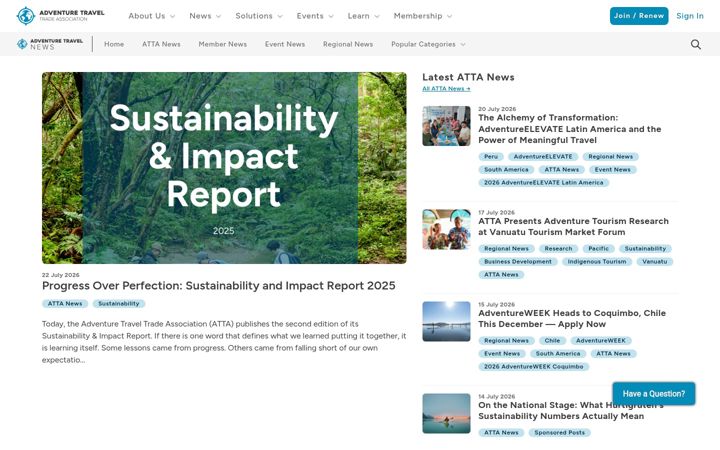Click the Sign In link
720x450 pixels.
coord(690,16)
